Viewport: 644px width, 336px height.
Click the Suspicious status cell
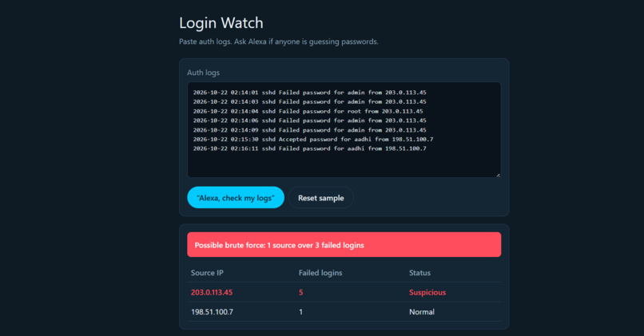[427, 292]
